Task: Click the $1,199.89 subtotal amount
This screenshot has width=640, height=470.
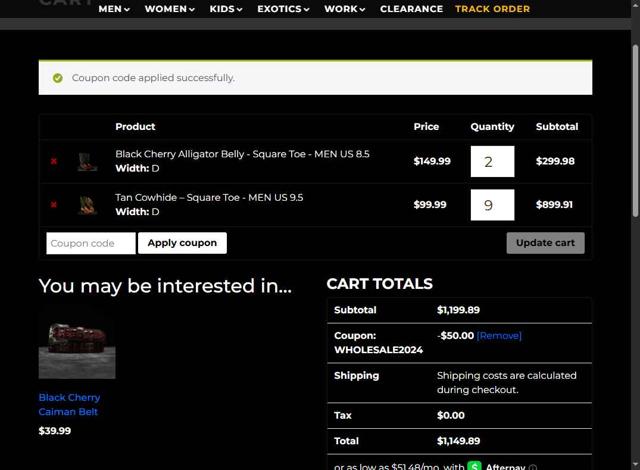Action: tap(458, 310)
